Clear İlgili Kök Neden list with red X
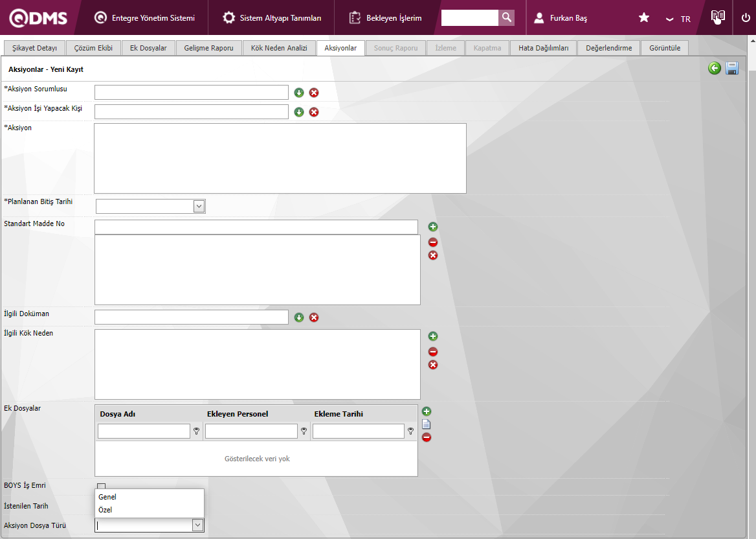Screen dimensions: 756x539 (x=433, y=365)
